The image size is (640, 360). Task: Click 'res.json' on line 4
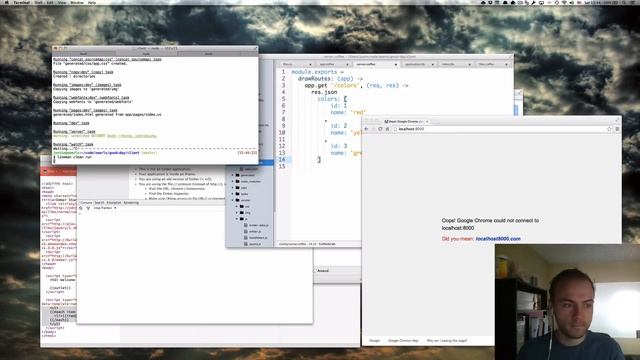pos(324,92)
